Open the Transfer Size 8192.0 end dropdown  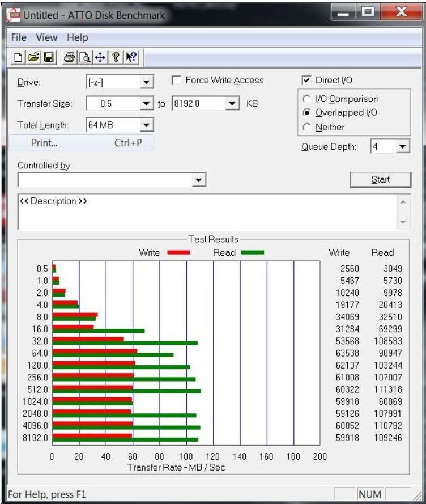click(232, 104)
